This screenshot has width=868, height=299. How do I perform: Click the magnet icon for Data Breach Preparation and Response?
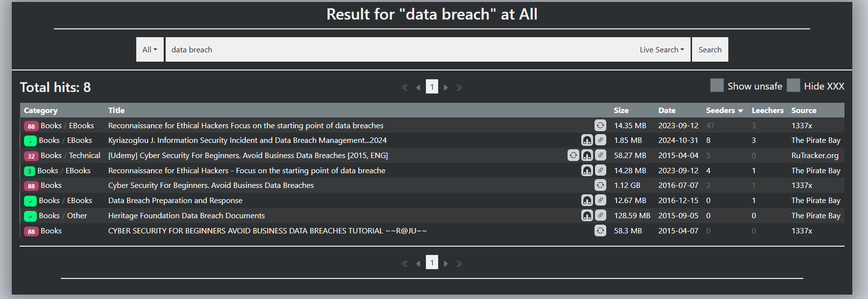click(587, 200)
